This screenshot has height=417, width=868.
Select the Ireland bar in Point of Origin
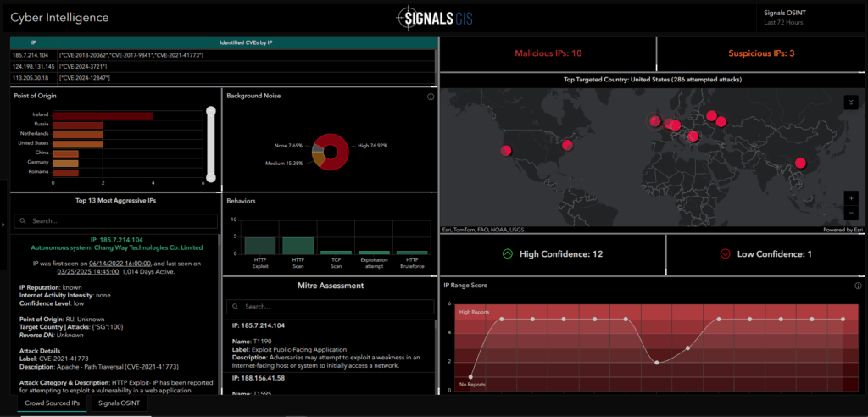pos(103,115)
